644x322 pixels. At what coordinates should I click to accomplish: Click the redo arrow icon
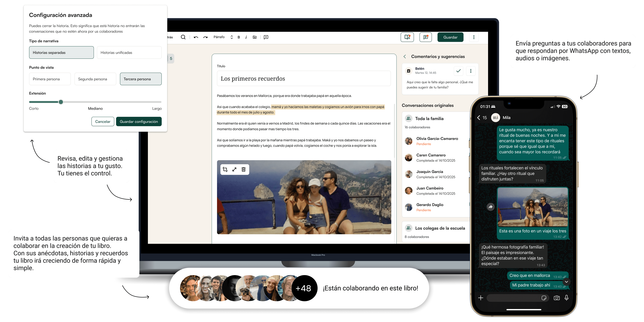(x=205, y=37)
